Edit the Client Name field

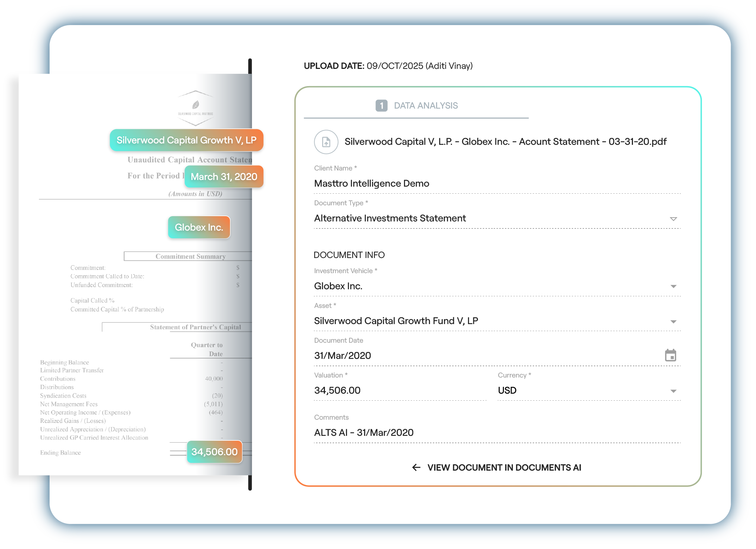(x=371, y=183)
